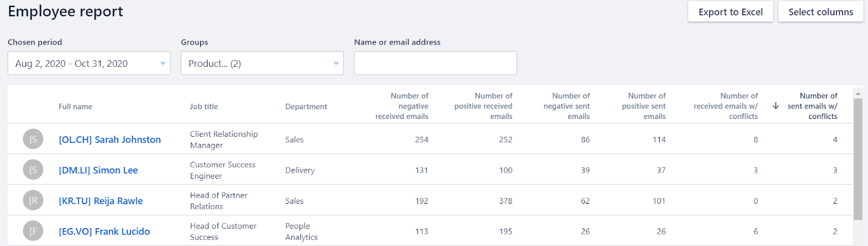Viewport: 868px width, 246px height.
Task: Click the scrollbar up arrow
Action: coord(858,94)
